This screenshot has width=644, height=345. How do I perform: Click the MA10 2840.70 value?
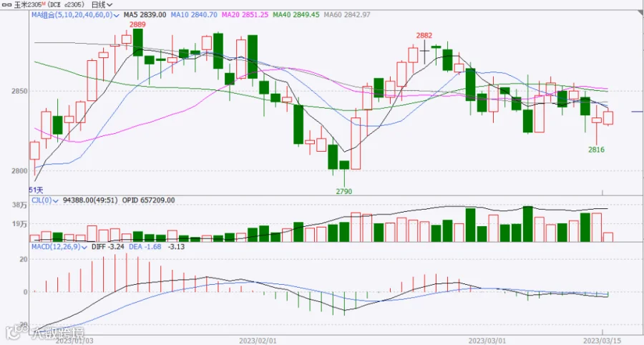pyautogui.click(x=194, y=15)
